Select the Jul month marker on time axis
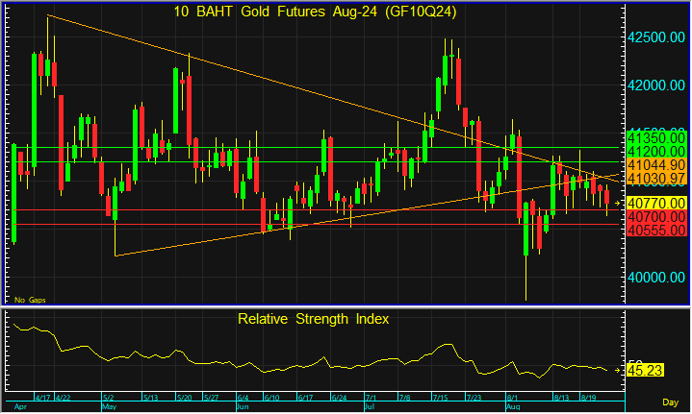This screenshot has width=692, height=414. point(369,408)
